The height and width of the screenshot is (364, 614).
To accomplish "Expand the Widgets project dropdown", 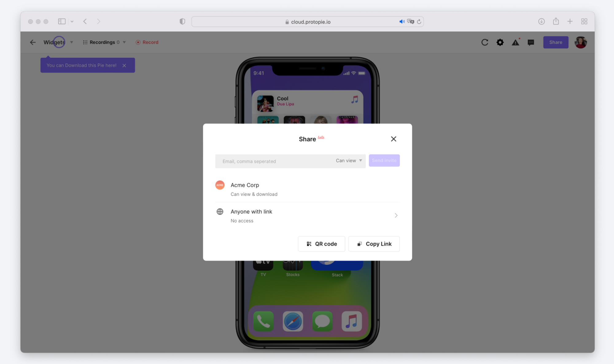I will pos(71,42).
